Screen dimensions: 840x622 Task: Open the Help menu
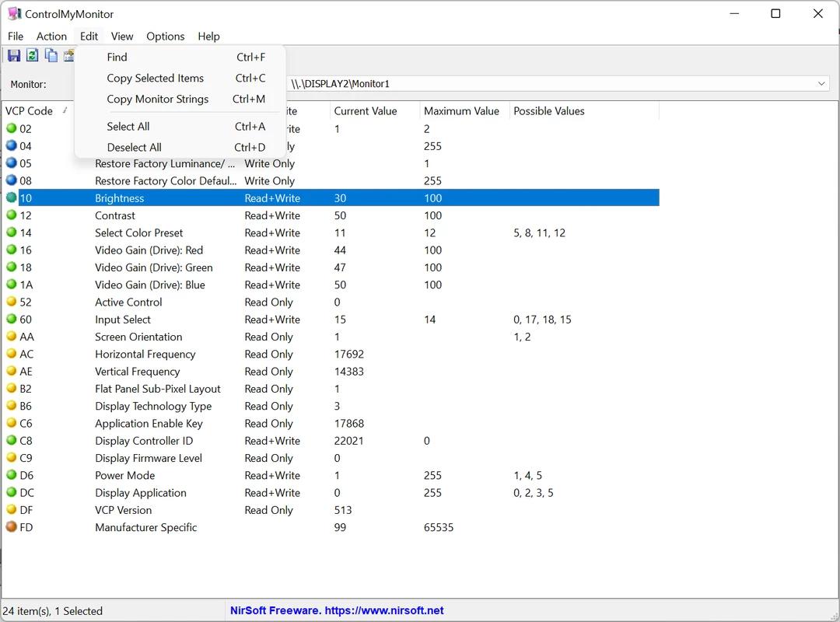209,37
